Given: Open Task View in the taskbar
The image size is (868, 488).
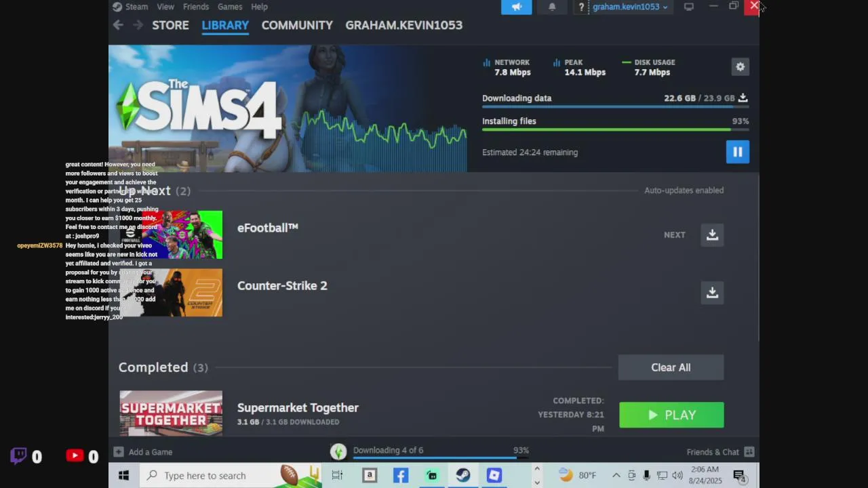Looking at the screenshot, I should pos(337,476).
